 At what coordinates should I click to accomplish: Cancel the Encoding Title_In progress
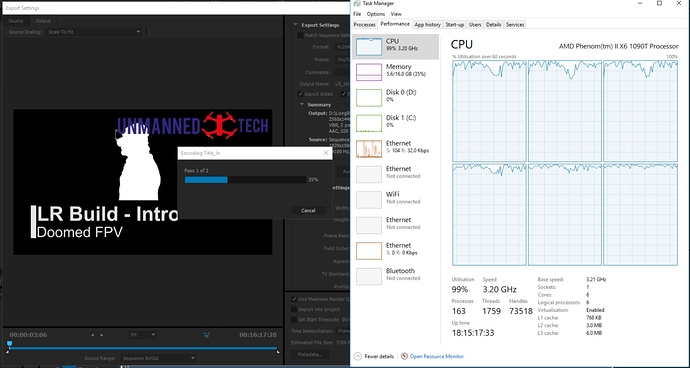[x=308, y=210]
